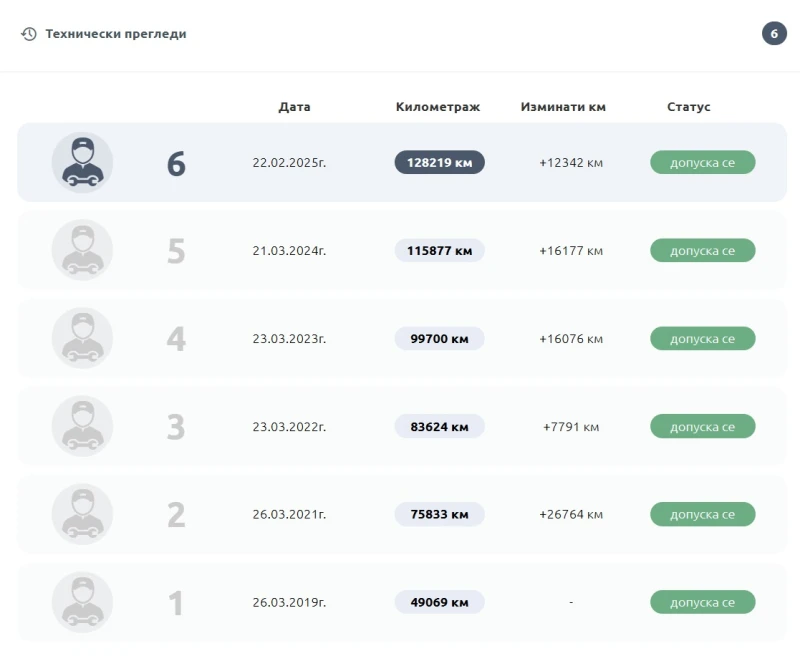Click the допуска се status for 21.03.2024

pyautogui.click(x=702, y=251)
